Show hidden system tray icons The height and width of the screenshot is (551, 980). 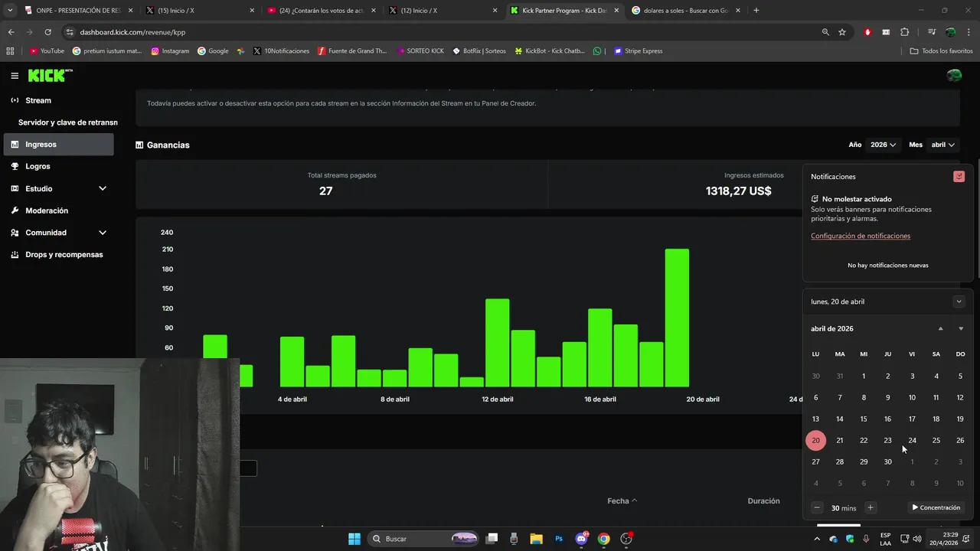[x=817, y=539]
